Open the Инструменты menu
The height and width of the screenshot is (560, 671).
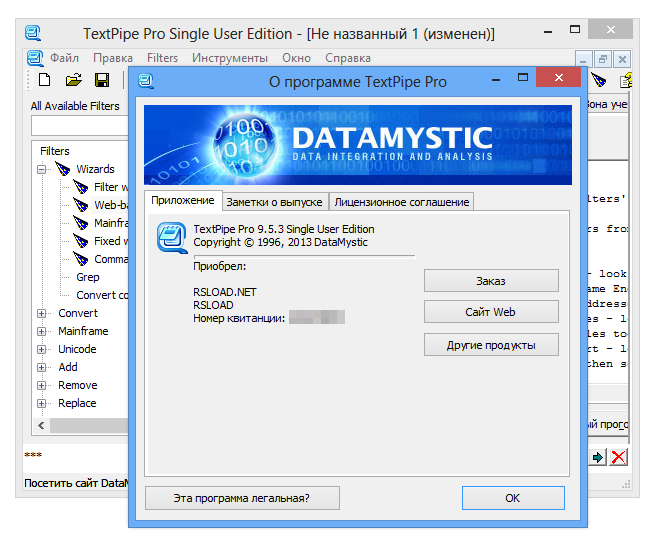(x=230, y=58)
